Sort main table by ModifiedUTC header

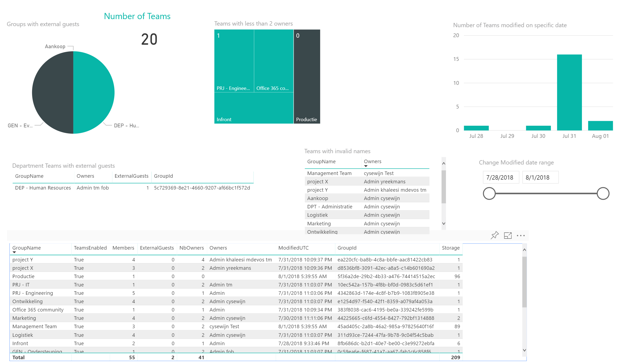click(x=293, y=248)
